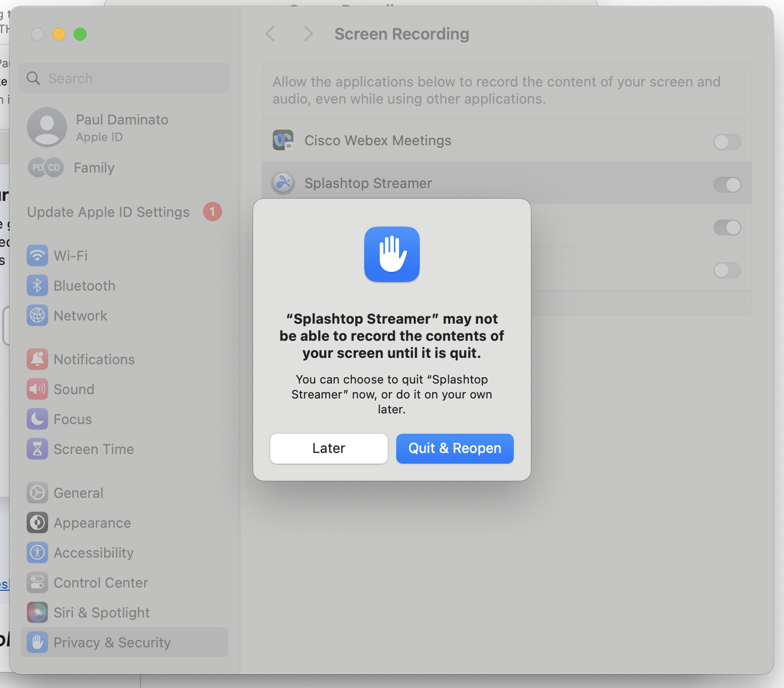Click the blue hand privacy icon in dialog

[x=392, y=254]
